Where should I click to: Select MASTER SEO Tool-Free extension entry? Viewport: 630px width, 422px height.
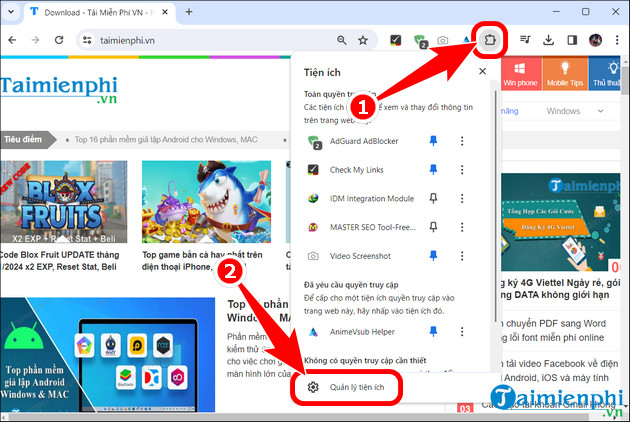pyautogui.click(x=362, y=227)
